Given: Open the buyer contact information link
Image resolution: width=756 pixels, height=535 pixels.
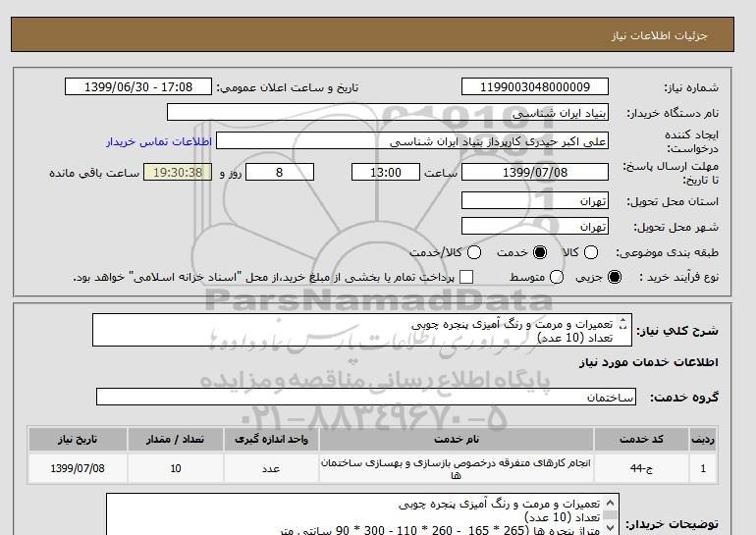Looking at the screenshot, I should pos(159,141).
